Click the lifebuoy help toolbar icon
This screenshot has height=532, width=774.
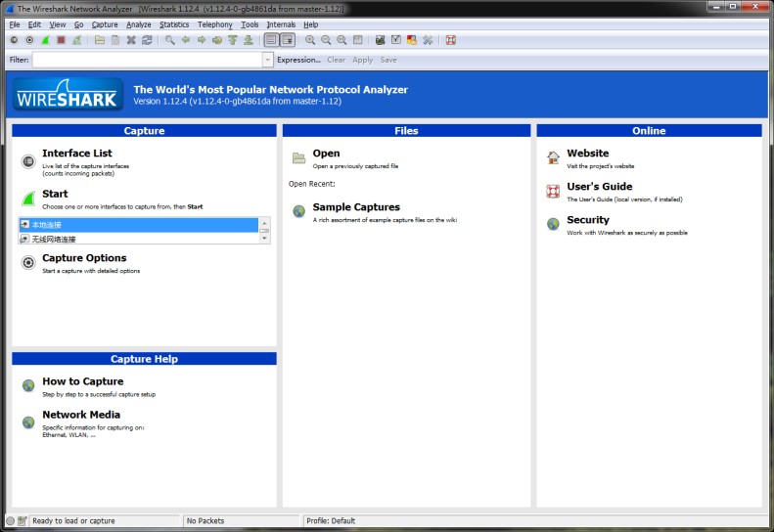[451, 40]
